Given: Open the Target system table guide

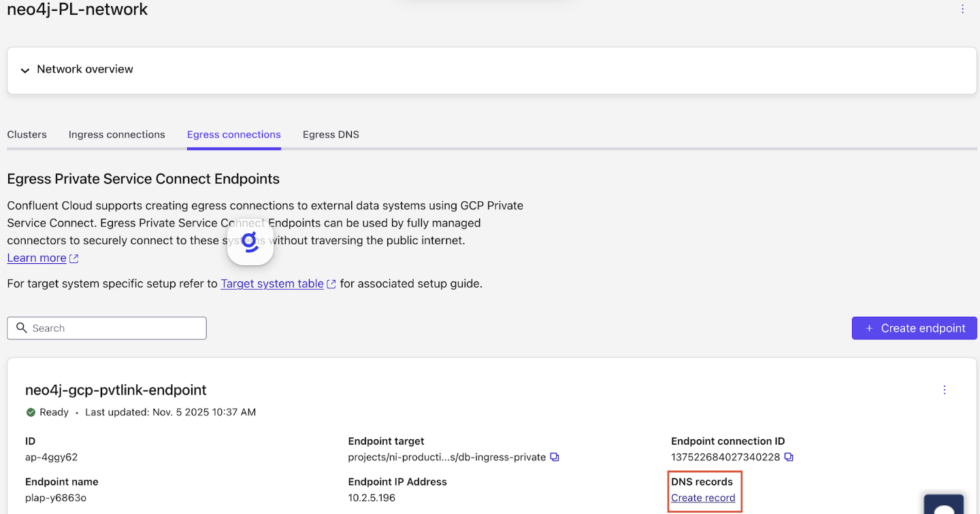Looking at the screenshot, I should (x=272, y=284).
